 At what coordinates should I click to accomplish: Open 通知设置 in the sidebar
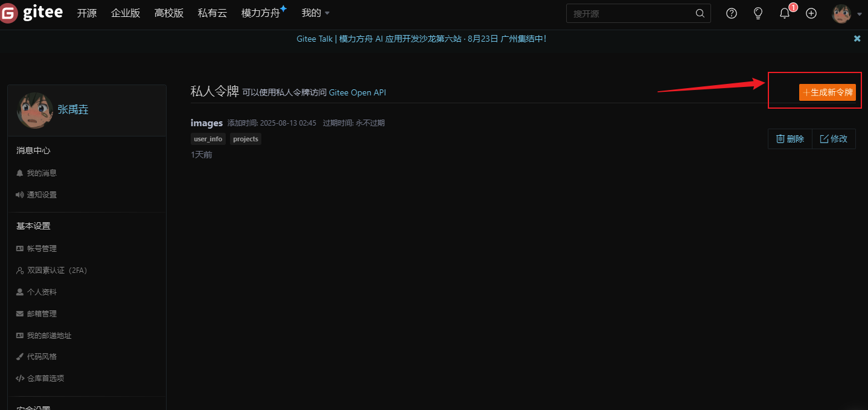tap(42, 195)
